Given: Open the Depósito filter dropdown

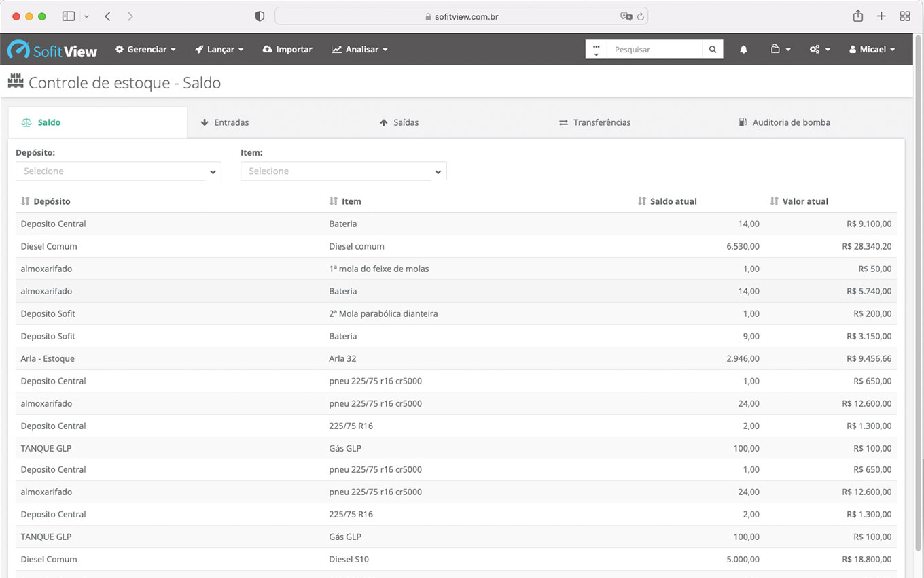Looking at the screenshot, I should (118, 171).
